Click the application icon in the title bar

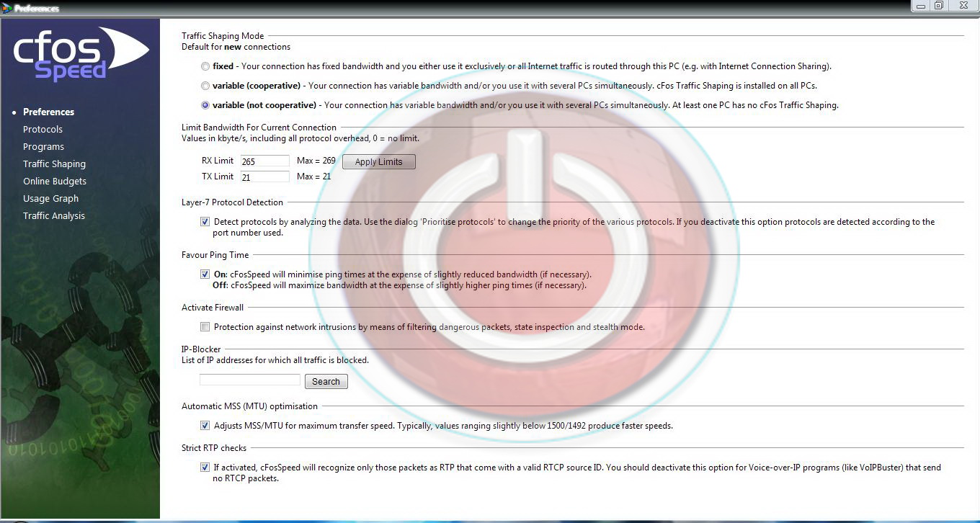[x=6, y=6]
